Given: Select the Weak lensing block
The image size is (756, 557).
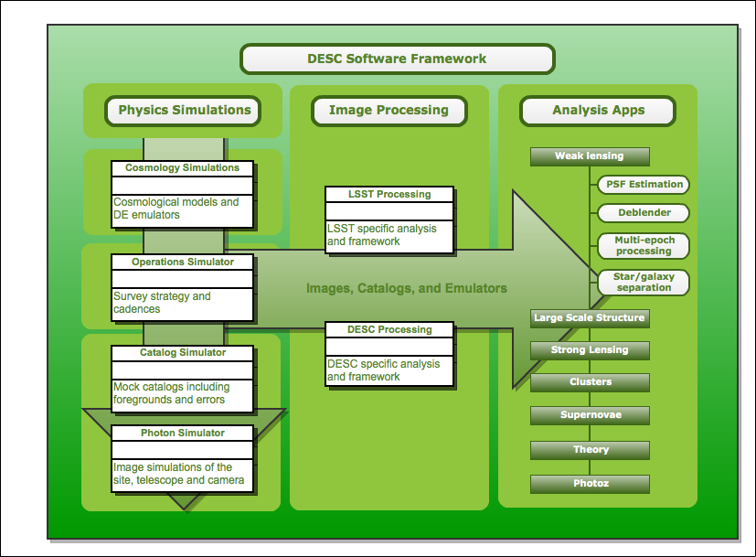Looking at the screenshot, I should coord(590,156).
